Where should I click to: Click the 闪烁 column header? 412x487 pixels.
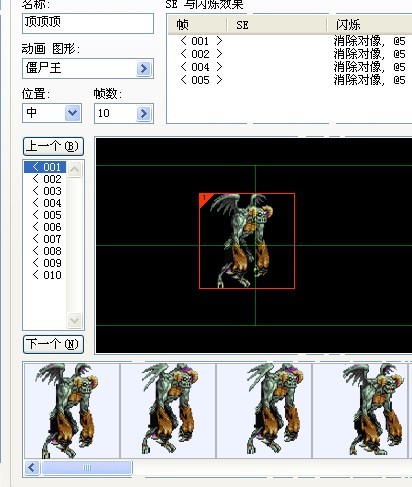369,25
